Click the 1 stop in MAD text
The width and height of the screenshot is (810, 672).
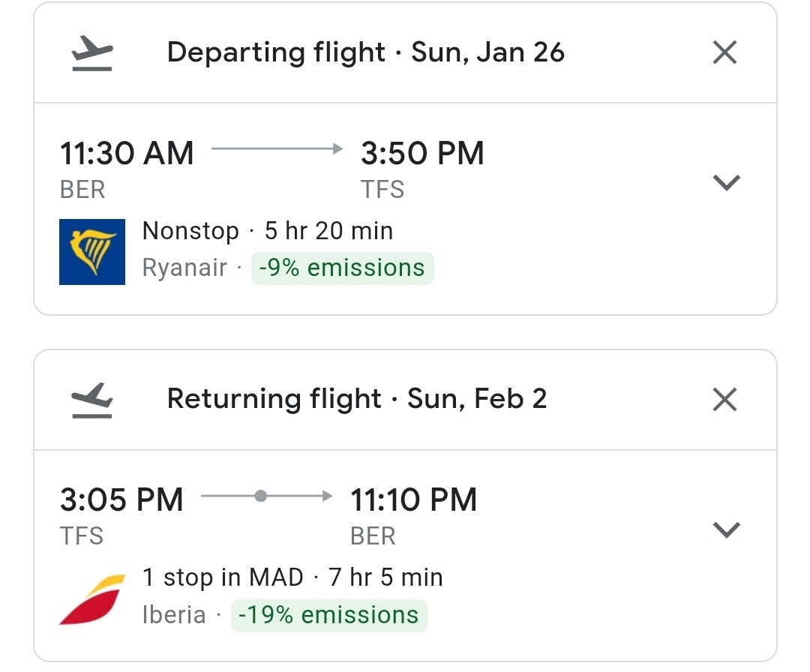tap(223, 577)
